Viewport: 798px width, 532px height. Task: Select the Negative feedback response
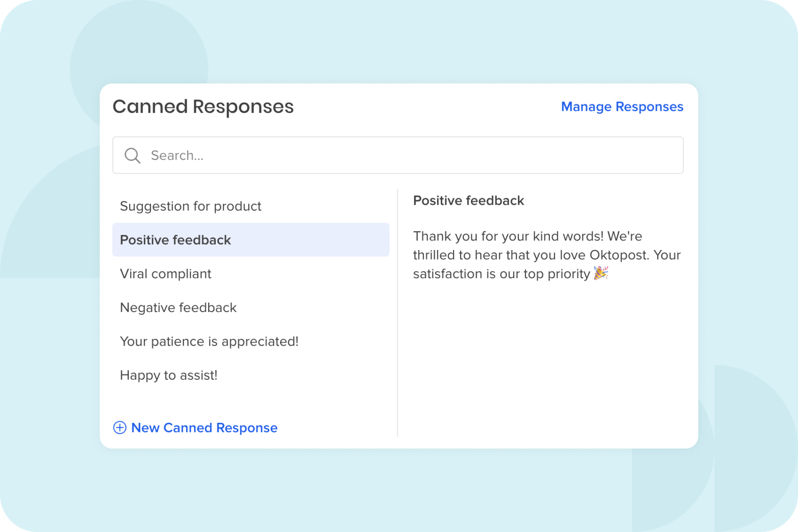click(x=178, y=307)
